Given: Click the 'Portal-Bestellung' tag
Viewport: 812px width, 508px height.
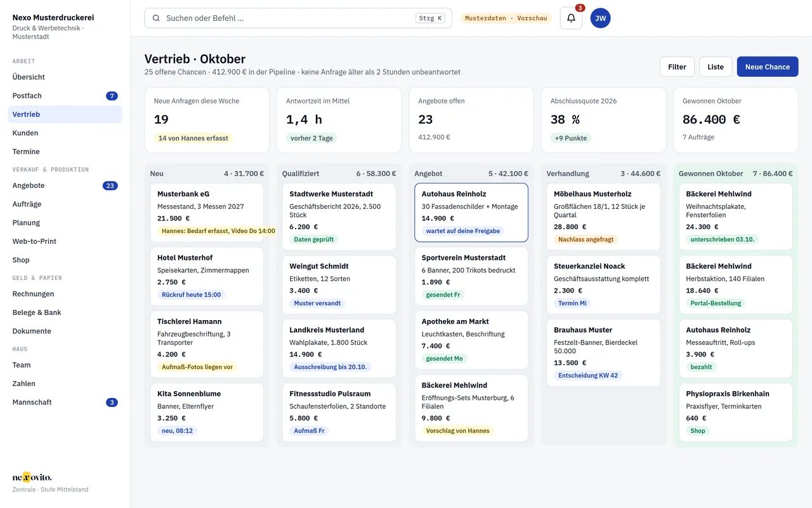Looking at the screenshot, I should pyautogui.click(x=716, y=303).
